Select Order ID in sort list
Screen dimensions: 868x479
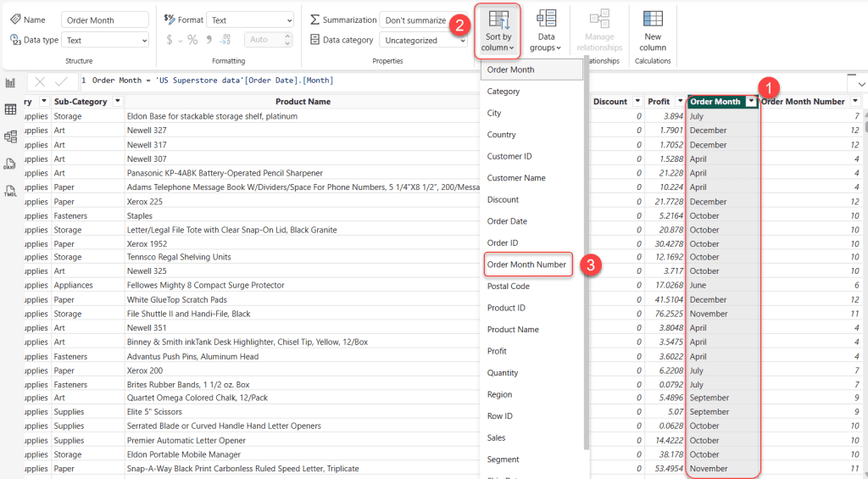(531, 242)
